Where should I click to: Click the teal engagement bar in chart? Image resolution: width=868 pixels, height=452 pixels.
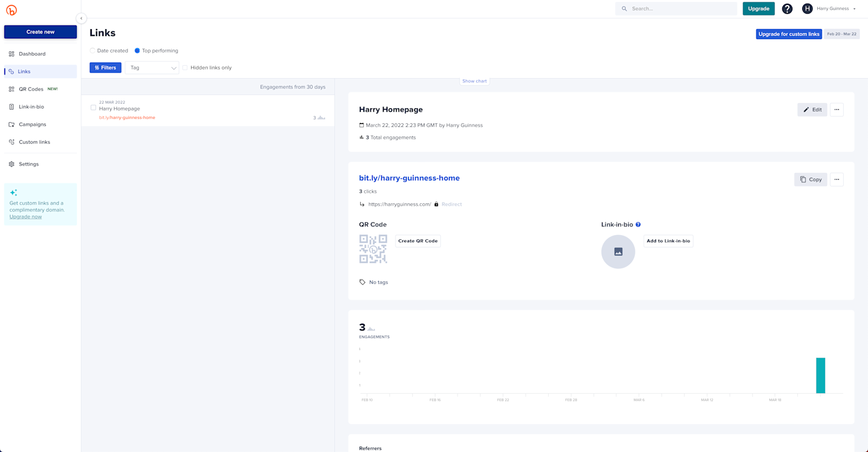(x=821, y=376)
